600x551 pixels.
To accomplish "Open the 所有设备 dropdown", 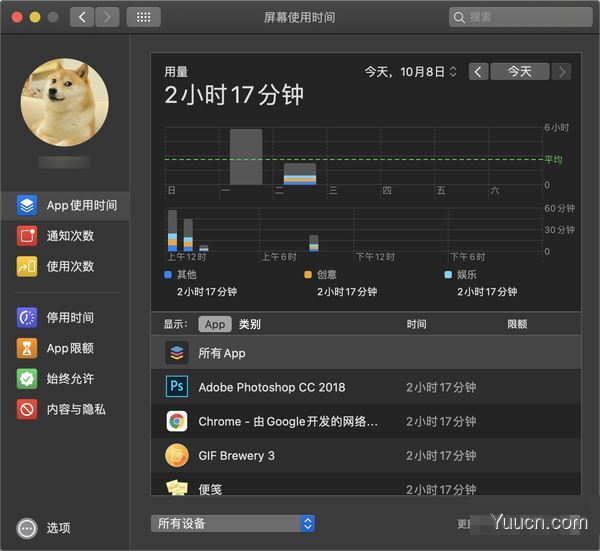I will [x=232, y=523].
